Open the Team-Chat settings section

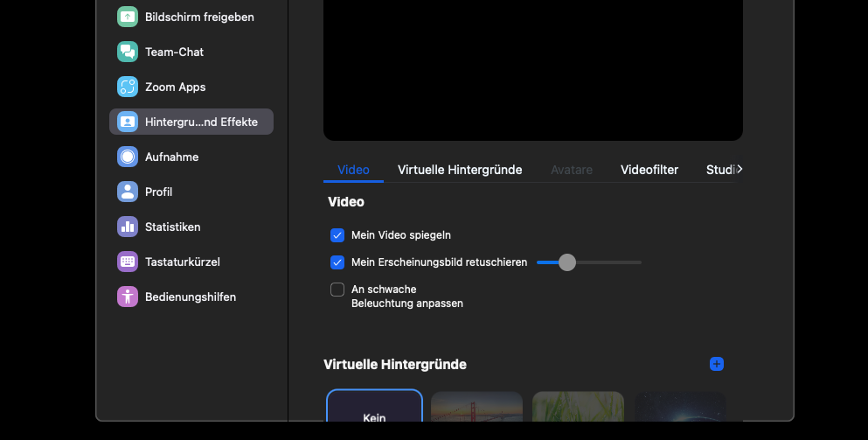(x=174, y=52)
